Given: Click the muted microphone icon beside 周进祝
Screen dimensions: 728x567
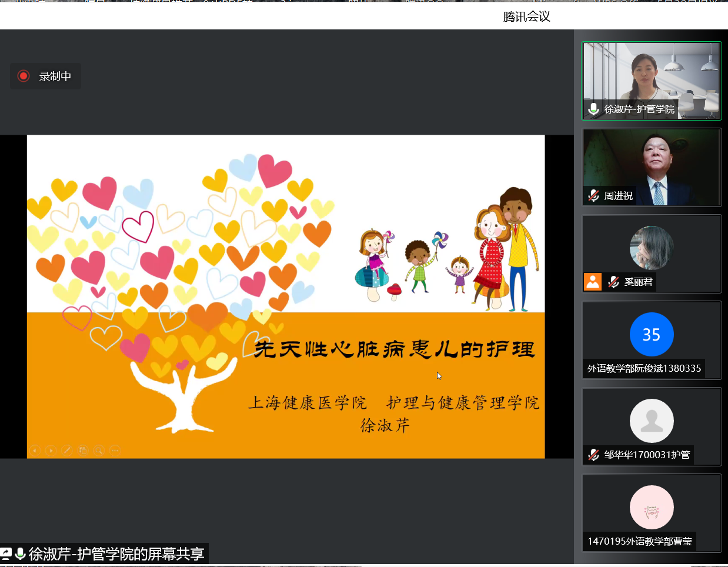Looking at the screenshot, I should click(593, 195).
